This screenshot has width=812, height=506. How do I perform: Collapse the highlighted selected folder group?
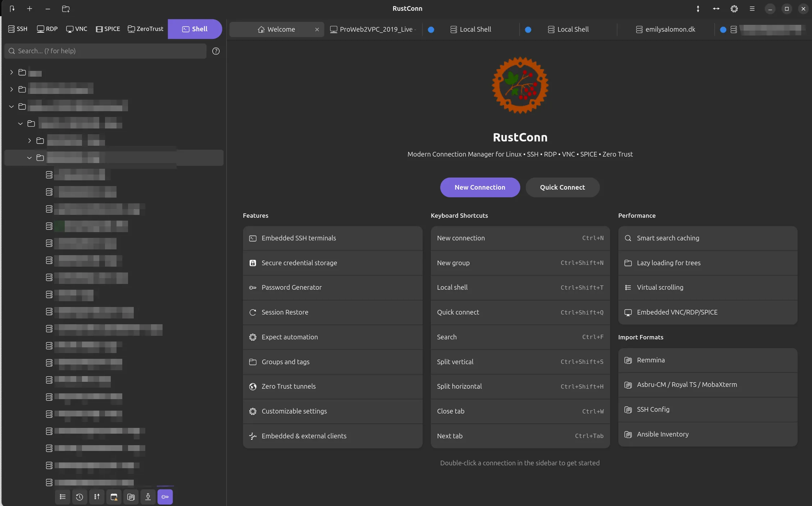coord(29,158)
